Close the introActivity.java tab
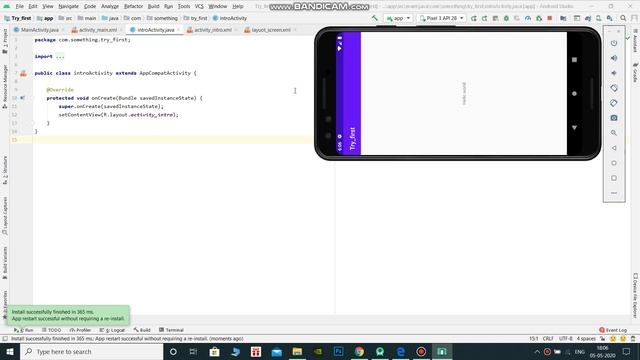Viewport: 640px width, 360px height. pyautogui.click(x=178, y=30)
